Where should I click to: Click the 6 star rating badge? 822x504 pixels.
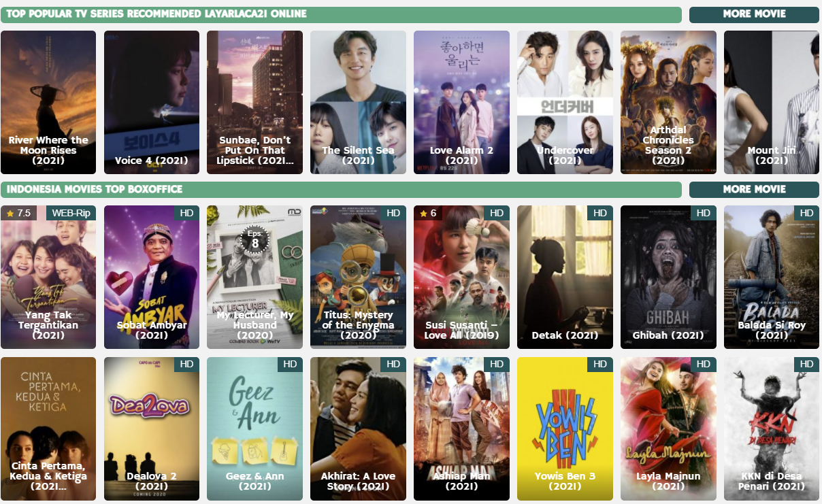click(x=429, y=213)
